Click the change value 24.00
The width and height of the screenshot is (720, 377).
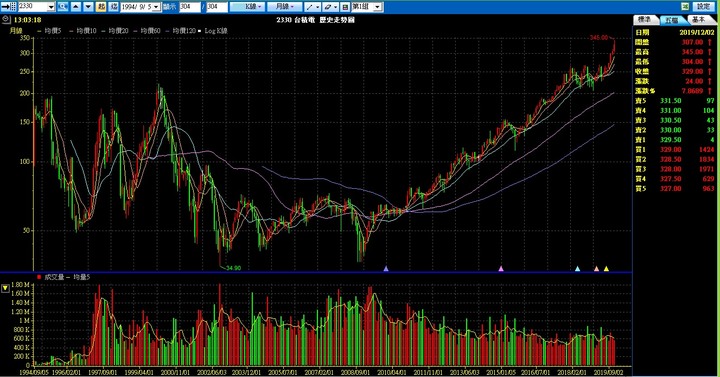(x=694, y=81)
